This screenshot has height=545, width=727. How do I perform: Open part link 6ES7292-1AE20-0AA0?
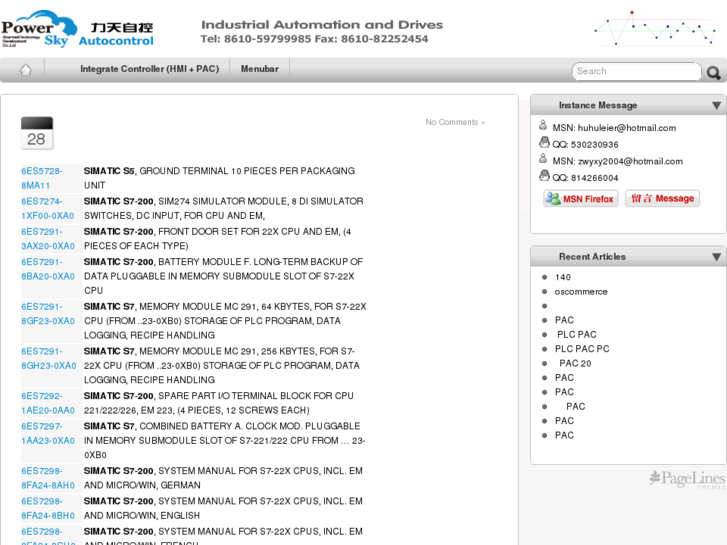(x=48, y=403)
